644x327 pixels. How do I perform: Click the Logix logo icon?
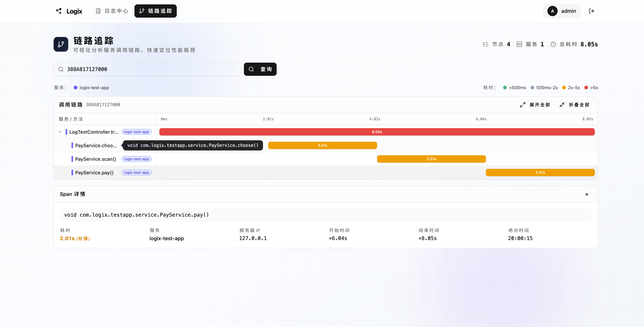coord(59,11)
